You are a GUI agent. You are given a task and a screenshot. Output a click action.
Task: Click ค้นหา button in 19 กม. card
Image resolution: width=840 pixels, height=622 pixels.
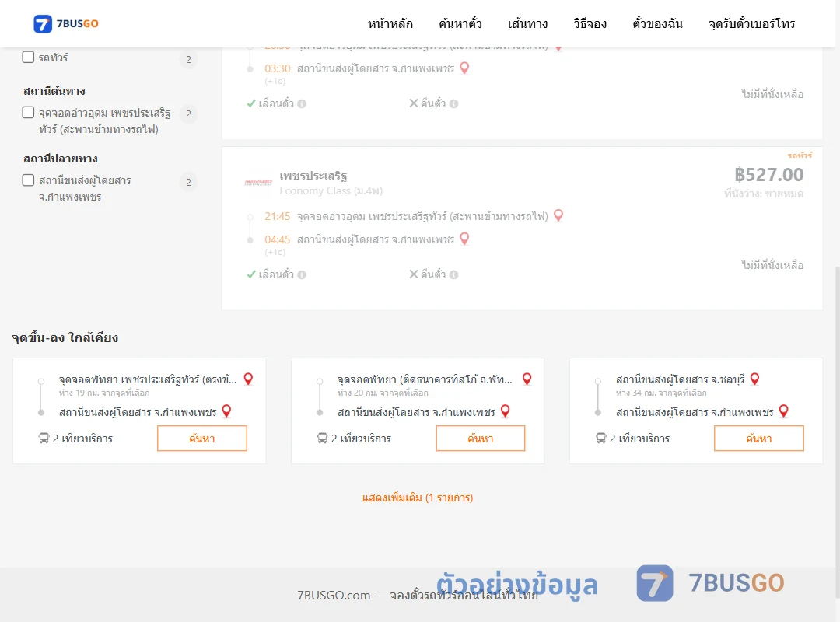[202, 439]
